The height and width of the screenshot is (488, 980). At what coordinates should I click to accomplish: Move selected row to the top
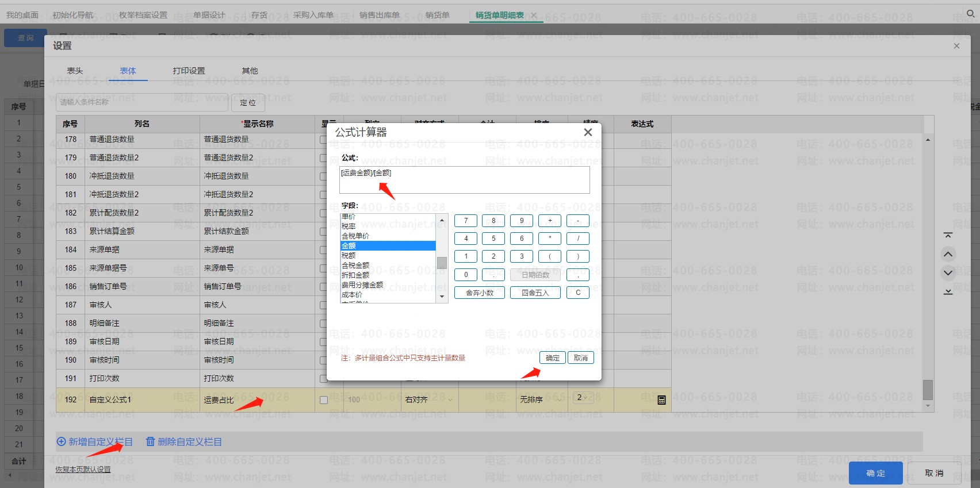[948, 235]
